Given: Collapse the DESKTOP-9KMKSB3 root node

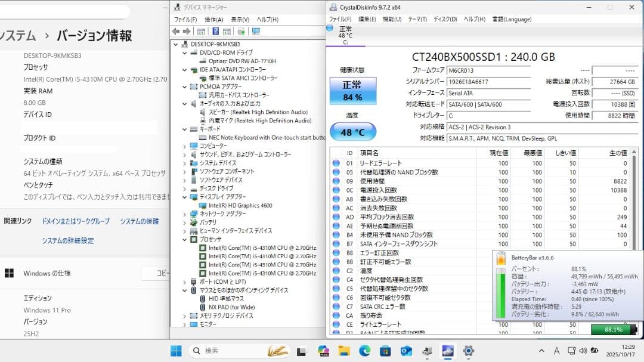Looking at the screenshot, I should 175,44.
